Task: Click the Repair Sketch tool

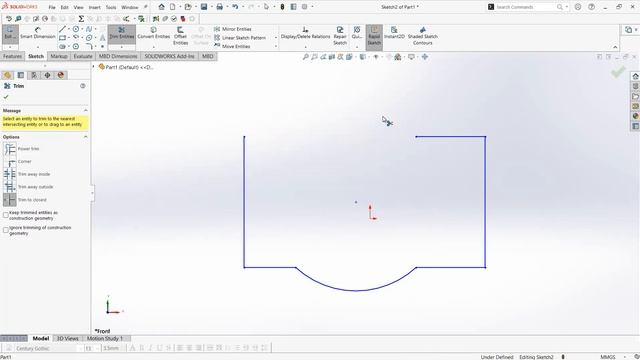Action: tap(340, 36)
